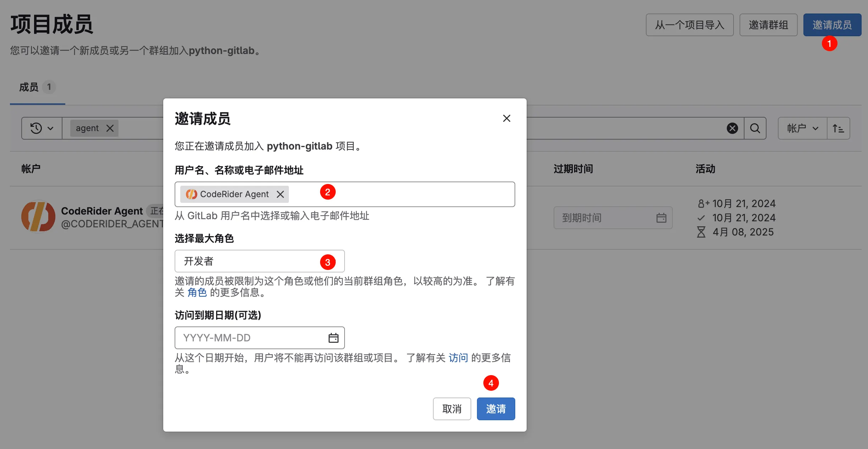Open calendar picker for access expiration date
The width and height of the screenshot is (868, 449).
point(333,338)
